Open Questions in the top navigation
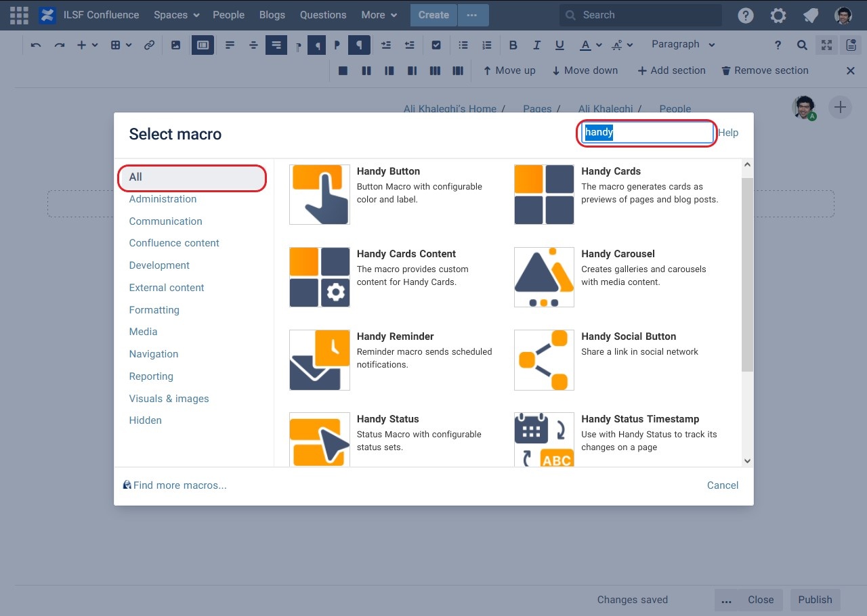The image size is (867, 616). [323, 15]
